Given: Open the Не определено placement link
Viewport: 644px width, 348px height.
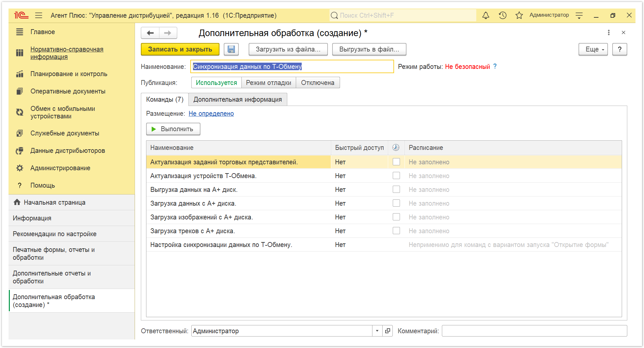Looking at the screenshot, I should tap(211, 113).
